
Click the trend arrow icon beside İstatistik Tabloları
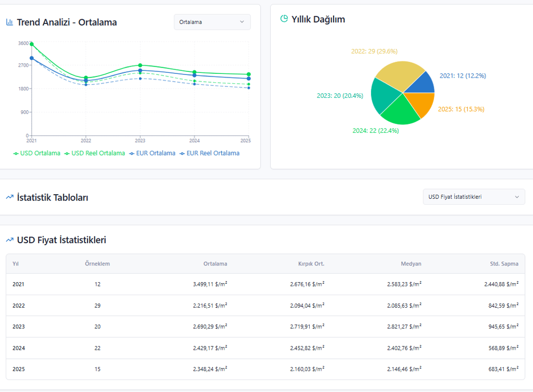pos(10,197)
